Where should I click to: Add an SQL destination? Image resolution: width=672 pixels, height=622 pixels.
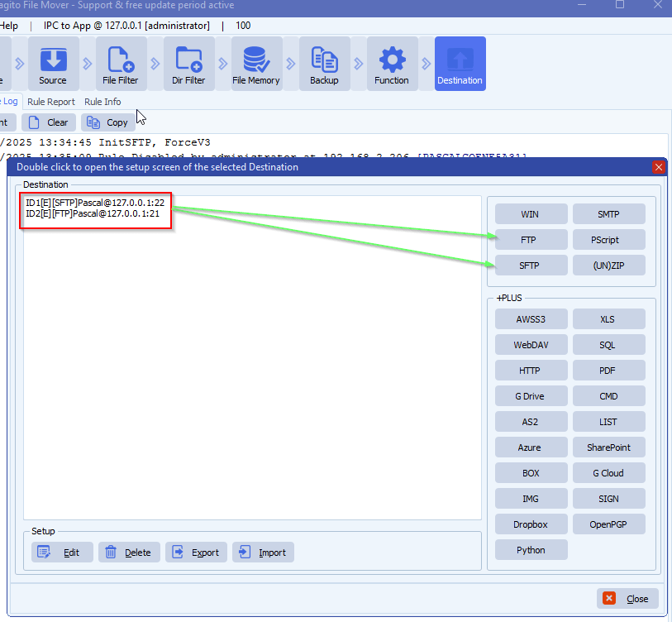(608, 345)
